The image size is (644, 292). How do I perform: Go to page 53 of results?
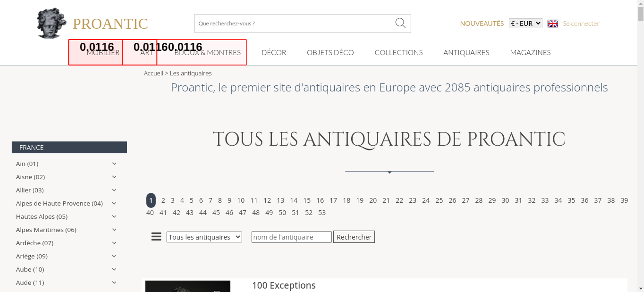[322, 213]
